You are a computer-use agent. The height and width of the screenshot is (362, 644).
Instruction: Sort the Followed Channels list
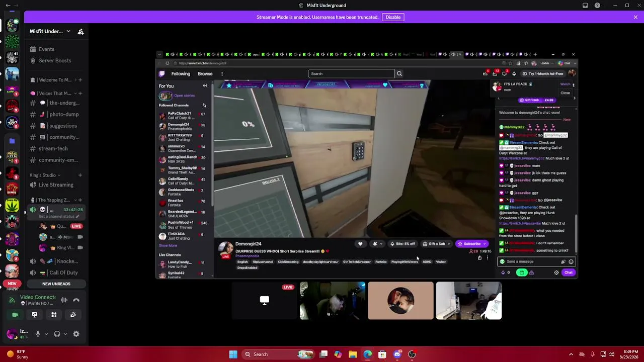[204, 105]
